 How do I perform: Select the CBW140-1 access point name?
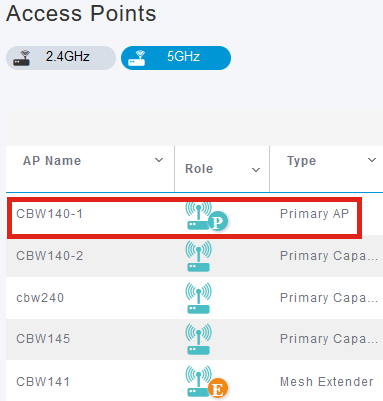click(49, 214)
